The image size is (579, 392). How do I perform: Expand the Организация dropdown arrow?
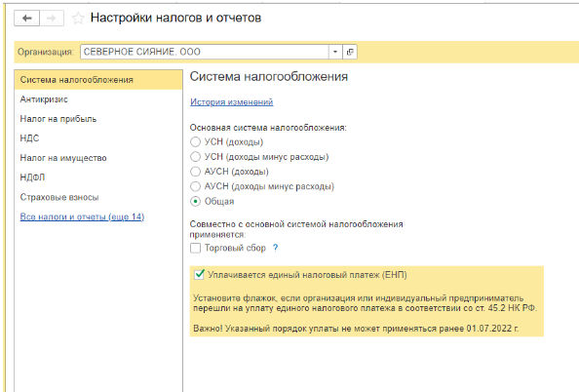(x=335, y=52)
